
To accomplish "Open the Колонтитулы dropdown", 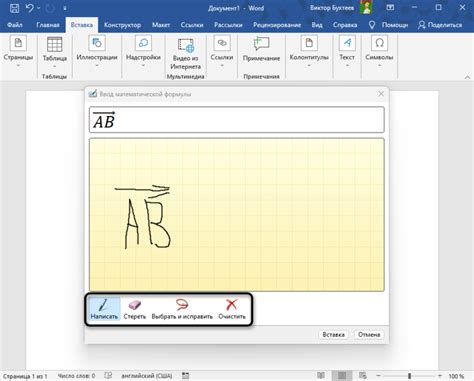I will coord(309,52).
